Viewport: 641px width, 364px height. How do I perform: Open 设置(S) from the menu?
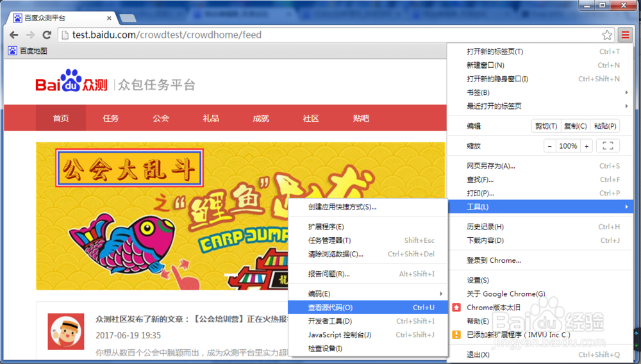click(x=540, y=280)
